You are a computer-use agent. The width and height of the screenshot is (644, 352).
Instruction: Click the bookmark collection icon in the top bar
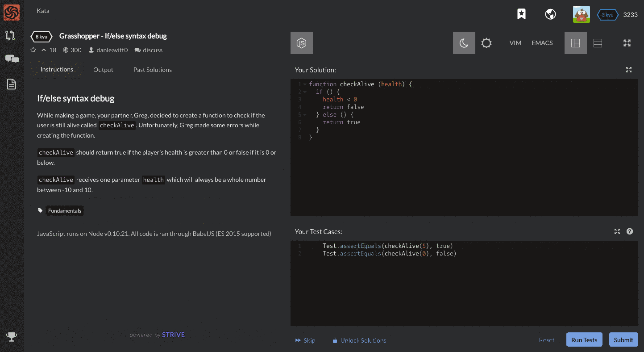(x=521, y=14)
